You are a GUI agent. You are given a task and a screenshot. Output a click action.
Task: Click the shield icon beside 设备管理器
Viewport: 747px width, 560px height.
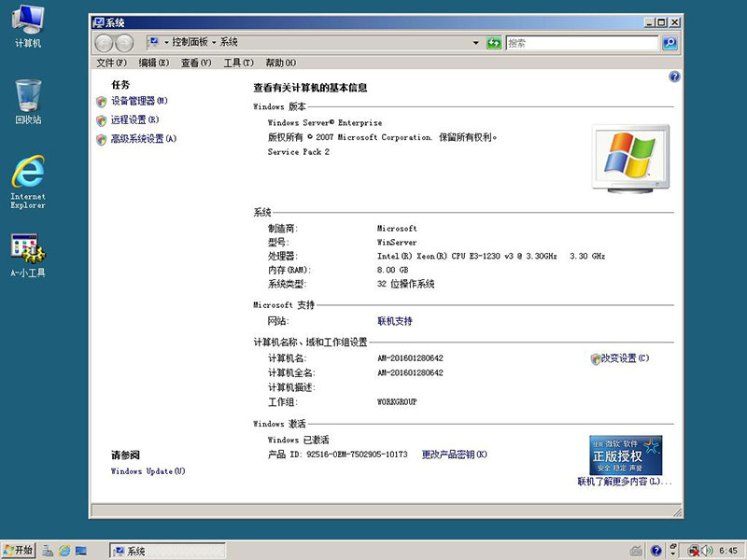101,102
